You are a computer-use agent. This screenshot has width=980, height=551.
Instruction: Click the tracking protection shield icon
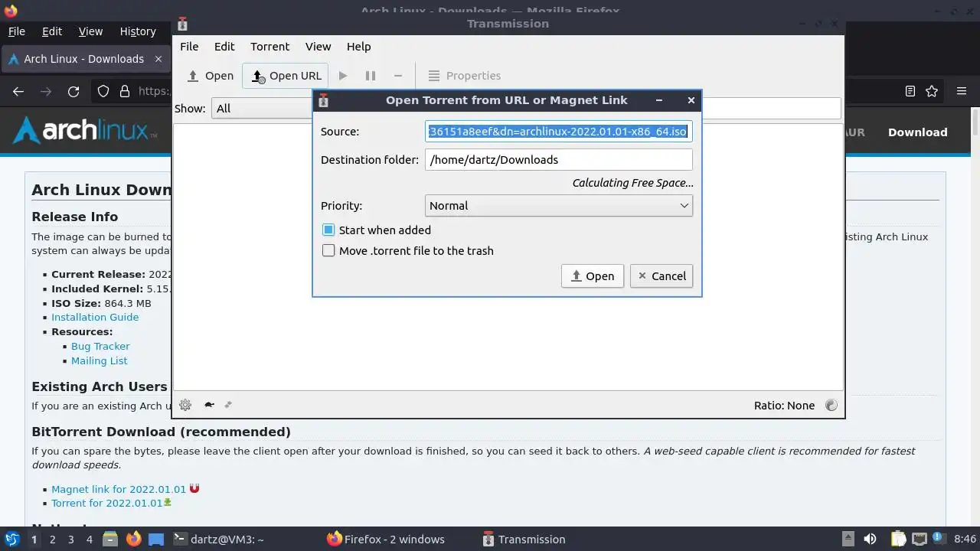coord(103,91)
